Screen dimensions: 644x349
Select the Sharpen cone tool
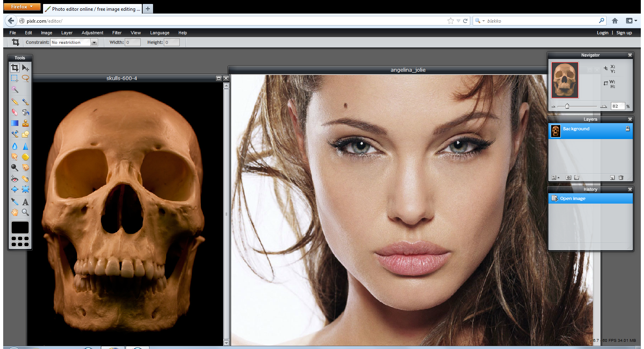(x=26, y=146)
